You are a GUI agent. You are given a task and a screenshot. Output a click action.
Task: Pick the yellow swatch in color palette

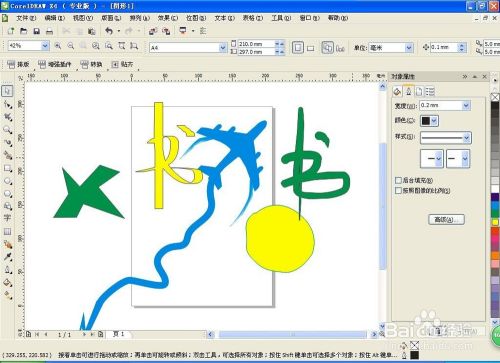tap(495, 222)
